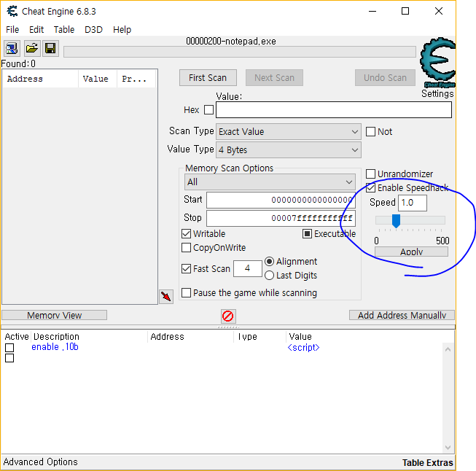Viewport: 476px width, 471px height.
Task: Sort results by Address column header
Action: tap(40, 79)
